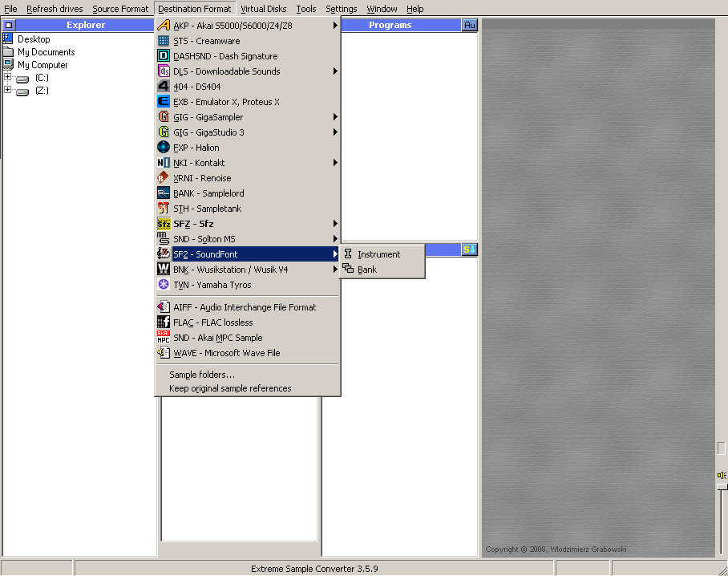Open the File menu

[10, 9]
